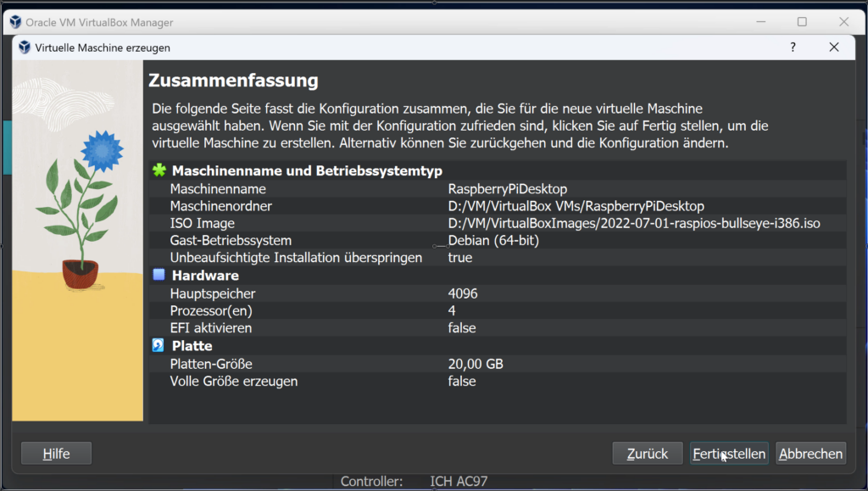Image resolution: width=868 pixels, height=491 pixels.
Task: Click the Volle Größe erzeugen row label
Action: pos(234,381)
